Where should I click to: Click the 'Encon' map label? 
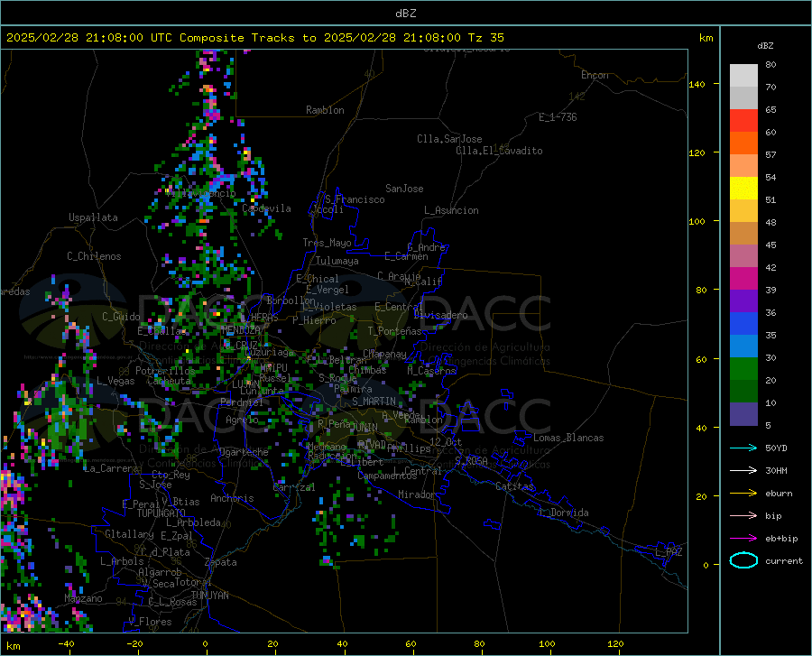point(595,75)
